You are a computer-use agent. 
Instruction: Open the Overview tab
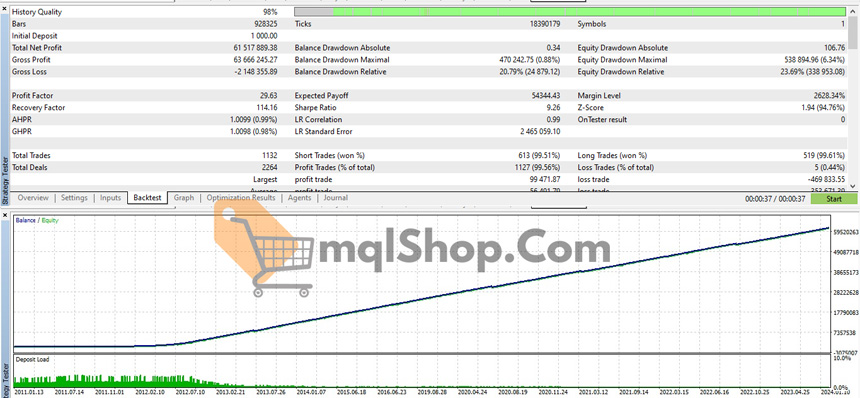pyautogui.click(x=33, y=198)
